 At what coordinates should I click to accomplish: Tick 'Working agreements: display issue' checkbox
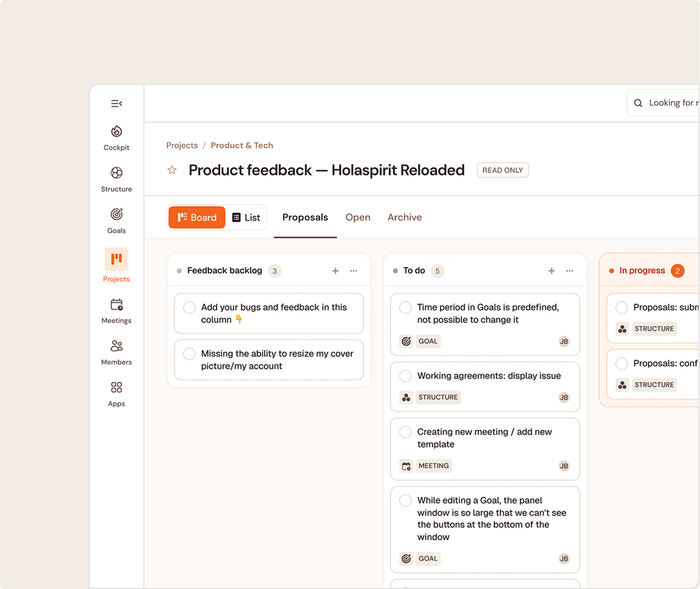pos(405,376)
